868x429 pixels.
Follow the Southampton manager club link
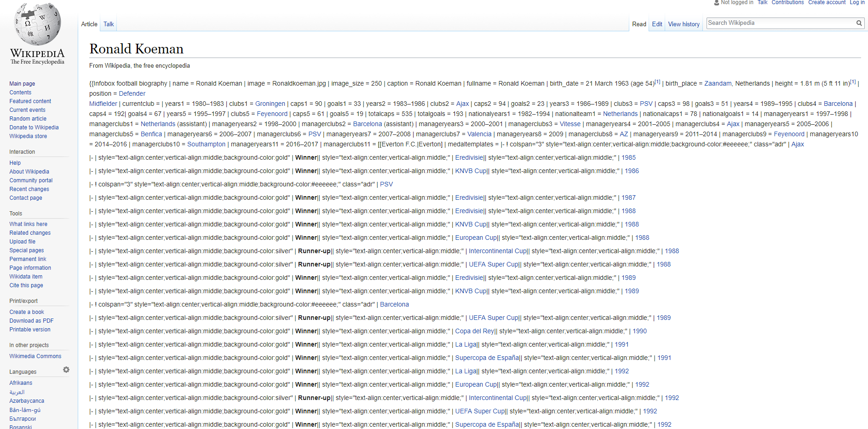pyautogui.click(x=206, y=144)
